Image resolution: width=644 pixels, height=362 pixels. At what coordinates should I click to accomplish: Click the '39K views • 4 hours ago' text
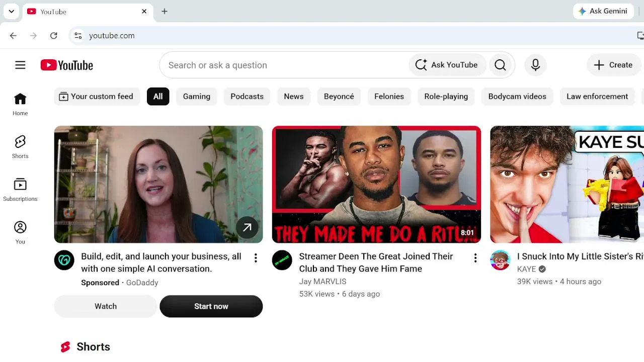(559, 282)
